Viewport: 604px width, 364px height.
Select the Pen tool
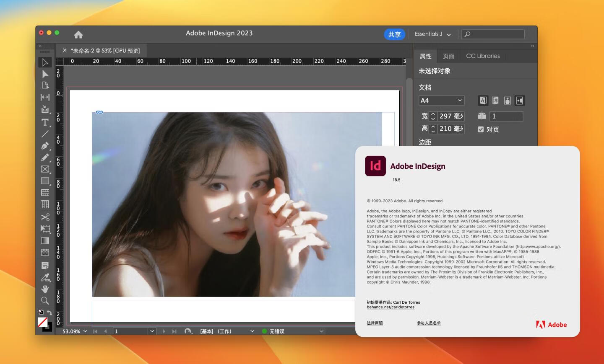pyautogui.click(x=45, y=146)
